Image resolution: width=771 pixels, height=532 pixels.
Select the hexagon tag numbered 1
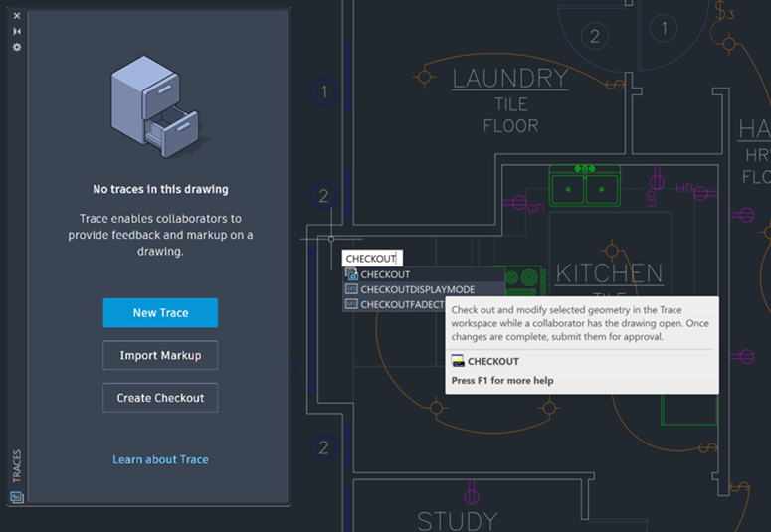pyautogui.click(x=323, y=91)
